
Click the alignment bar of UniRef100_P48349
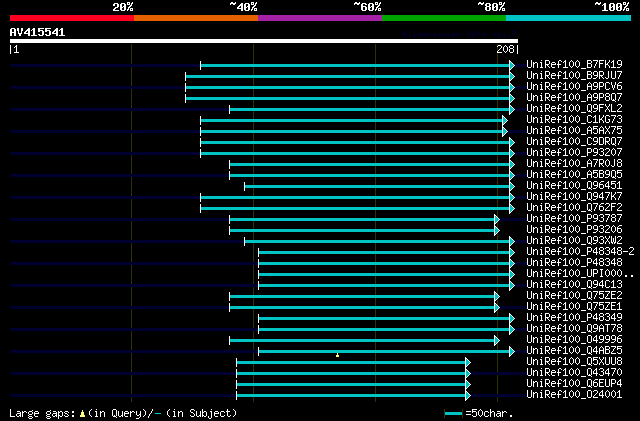[x=384, y=319]
